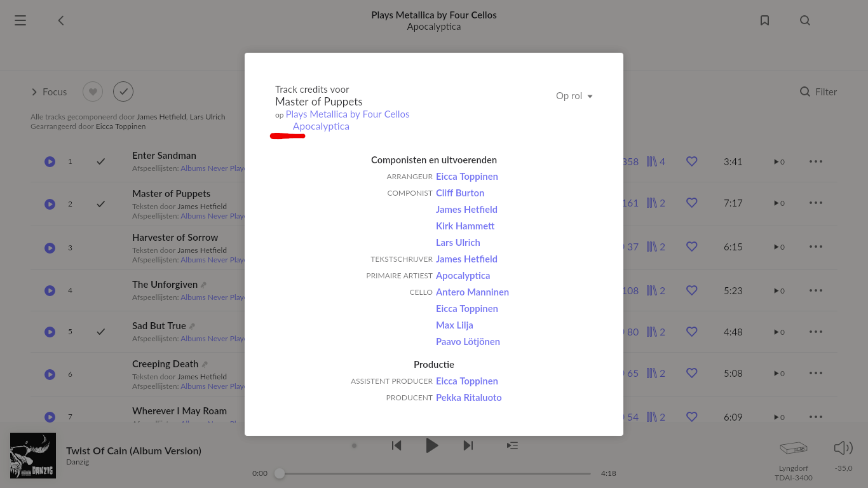Open the hamburger navigation menu
Image resolution: width=868 pixels, height=488 pixels.
20,20
